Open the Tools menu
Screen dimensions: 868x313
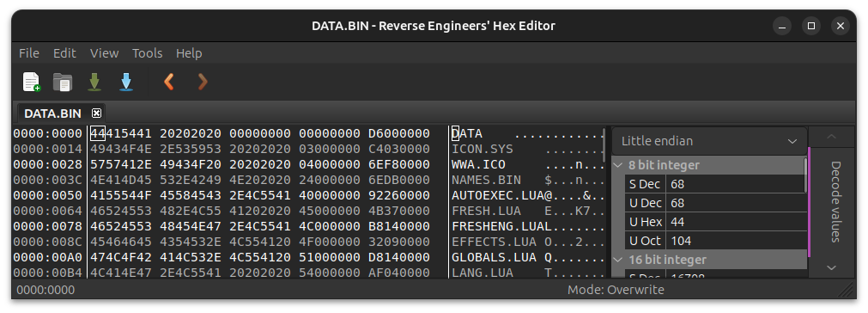tap(148, 53)
